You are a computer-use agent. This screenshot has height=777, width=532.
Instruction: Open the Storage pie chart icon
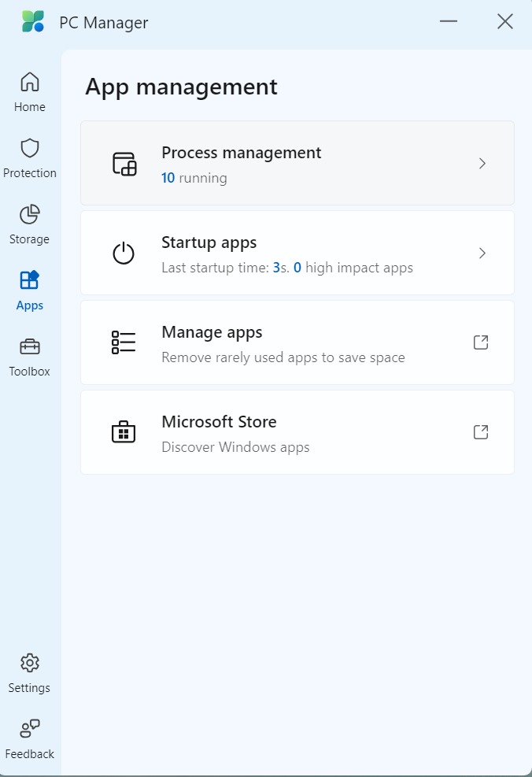coord(30,214)
